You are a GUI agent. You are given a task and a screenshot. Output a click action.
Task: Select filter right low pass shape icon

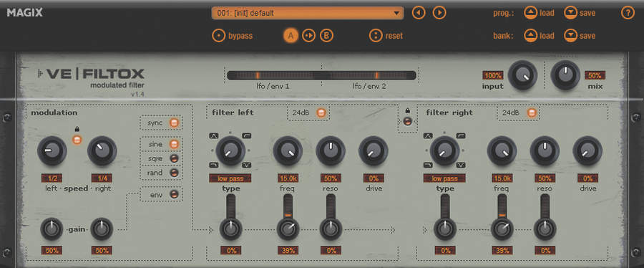(429, 165)
